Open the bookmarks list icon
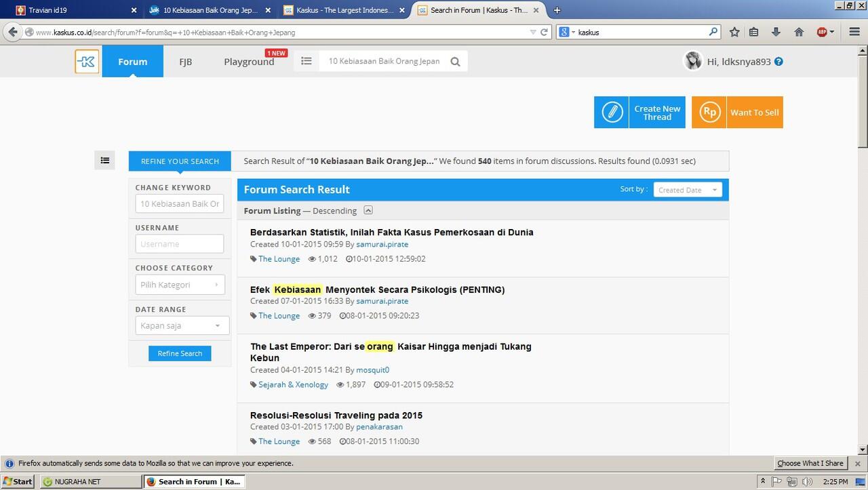 coord(753,32)
